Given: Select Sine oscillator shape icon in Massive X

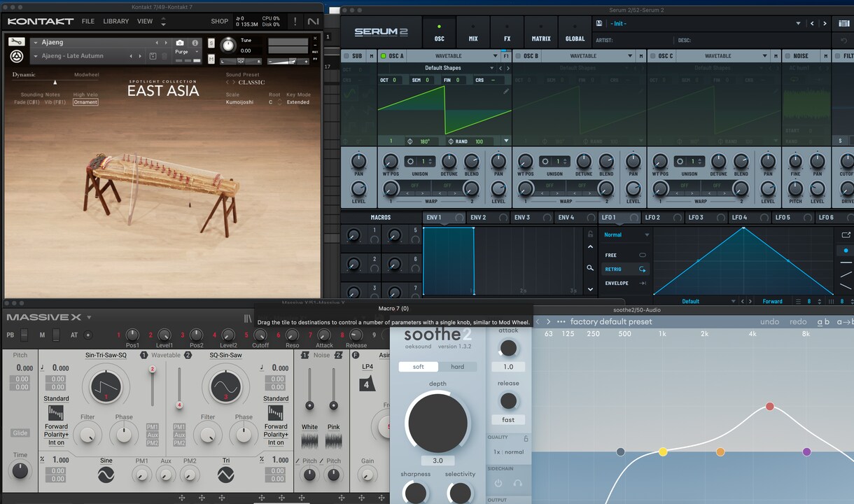Looking at the screenshot, I should (106, 475).
